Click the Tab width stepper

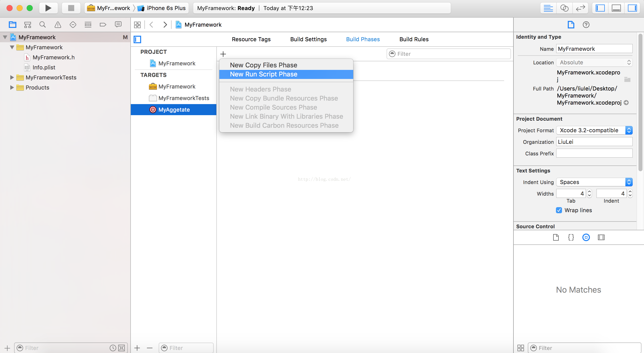(x=589, y=194)
